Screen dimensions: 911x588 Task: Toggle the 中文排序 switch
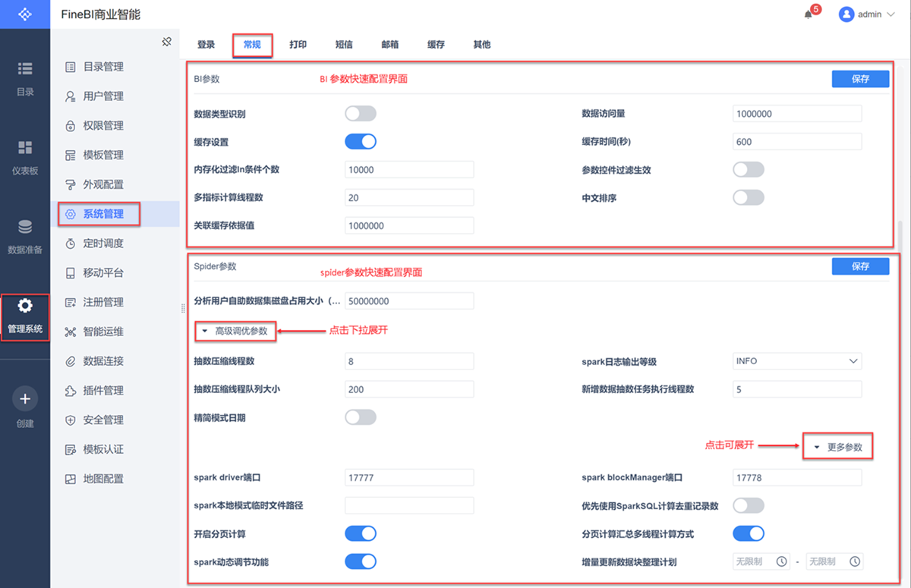coord(749,197)
